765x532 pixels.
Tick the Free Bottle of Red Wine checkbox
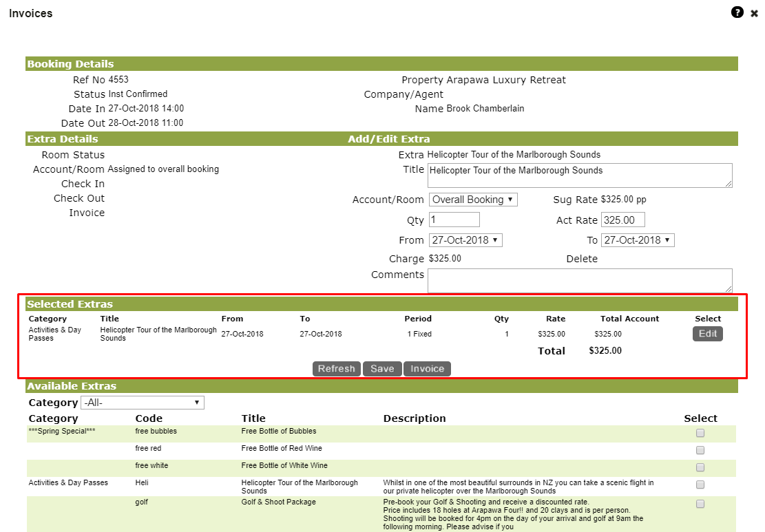pyautogui.click(x=700, y=450)
